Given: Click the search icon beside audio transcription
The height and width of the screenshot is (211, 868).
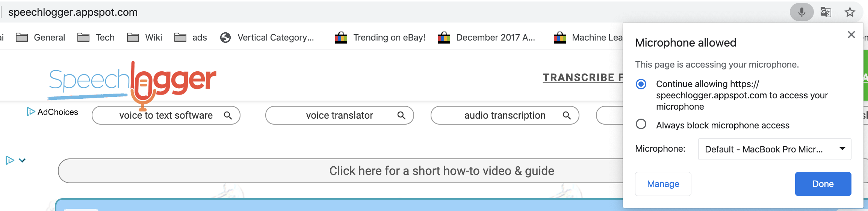Looking at the screenshot, I should tap(567, 115).
